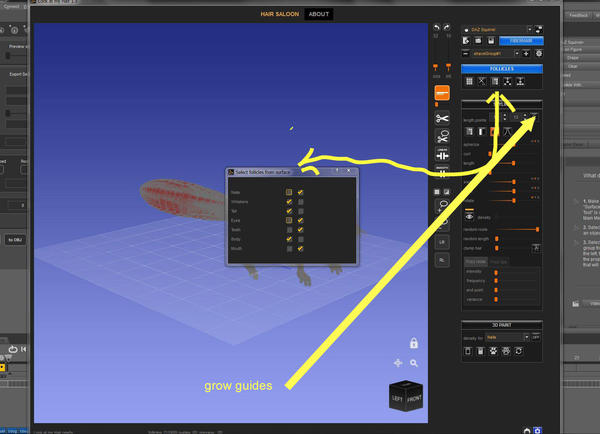
Task: Click the fourth style mode stand icon
Action: coord(507,132)
